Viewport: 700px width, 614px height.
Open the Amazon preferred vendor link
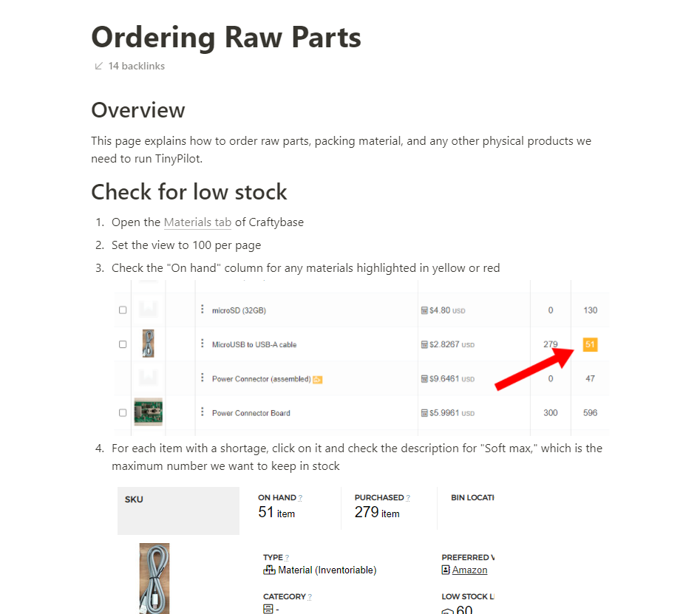click(469, 570)
